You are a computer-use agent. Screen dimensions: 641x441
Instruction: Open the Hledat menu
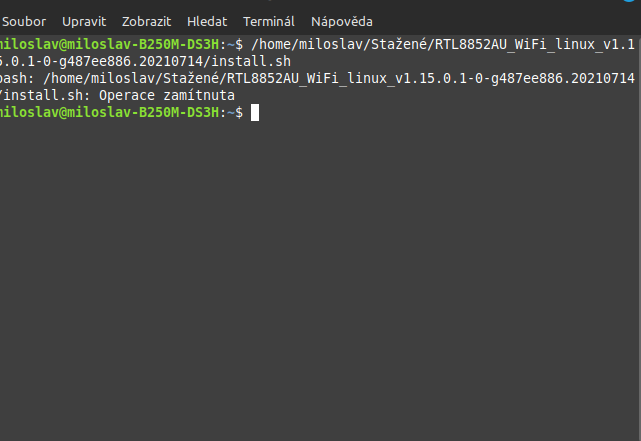[207, 21]
